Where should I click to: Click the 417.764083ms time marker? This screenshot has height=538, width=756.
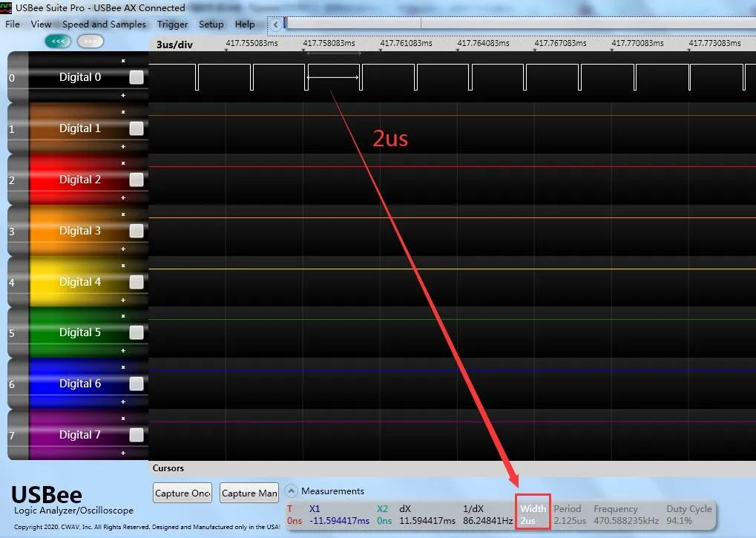coord(483,43)
